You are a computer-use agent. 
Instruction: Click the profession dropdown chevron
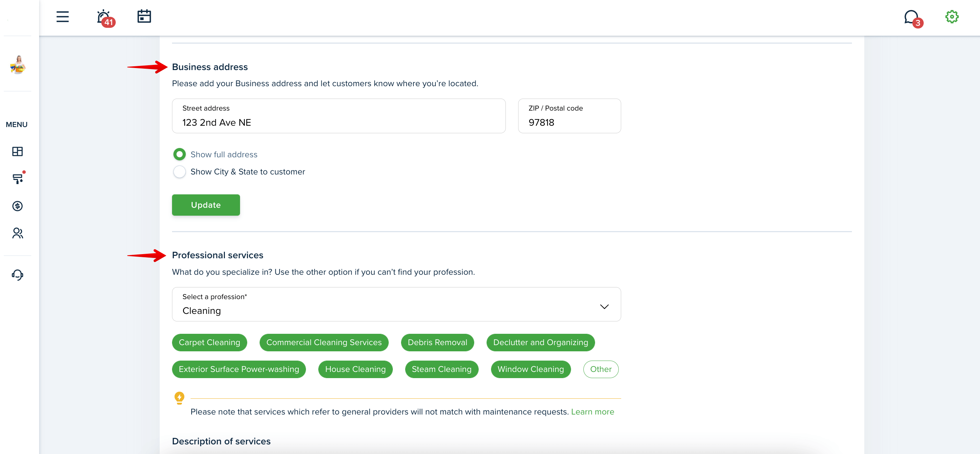(604, 306)
